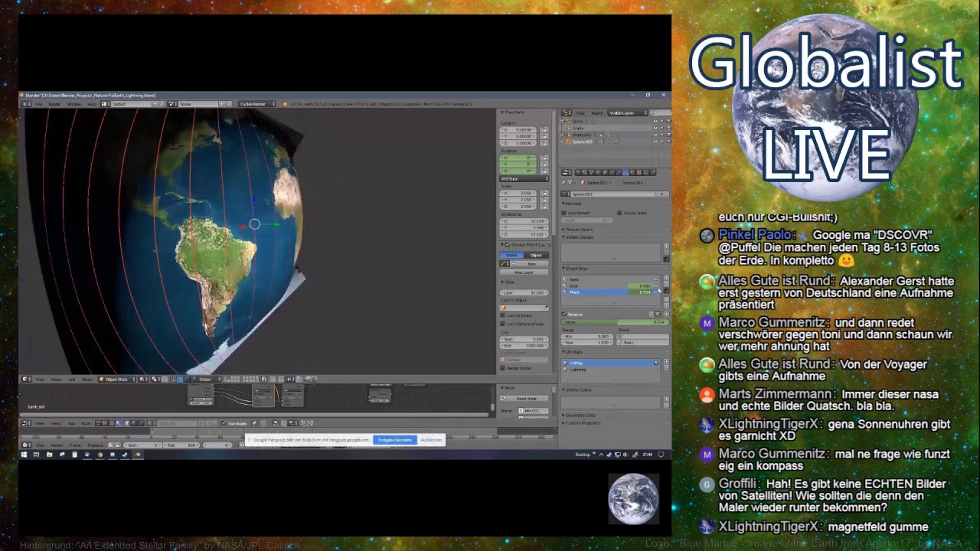This screenshot has height=551, width=980.
Task: Click the Circle object icon in outliner
Action: [568, 121]
